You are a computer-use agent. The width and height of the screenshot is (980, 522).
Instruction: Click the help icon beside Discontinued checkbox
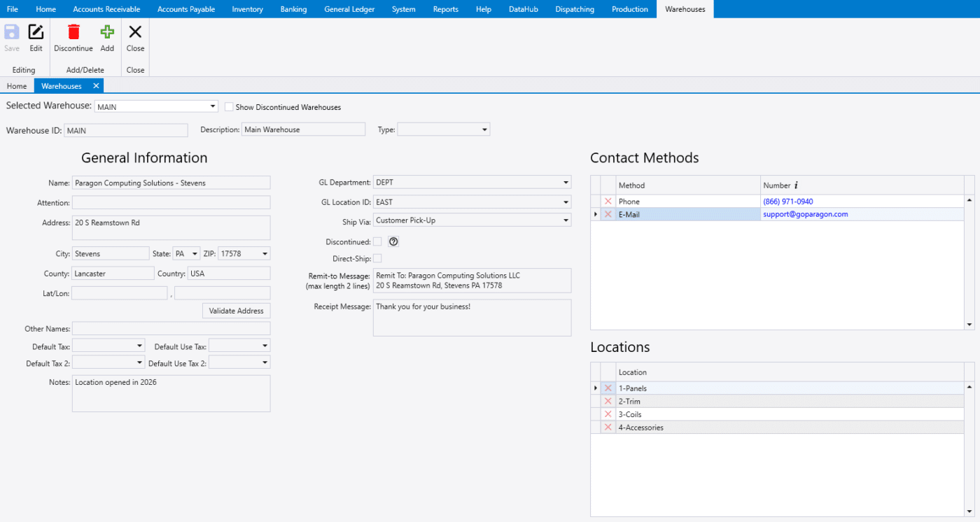click(393, 241)
